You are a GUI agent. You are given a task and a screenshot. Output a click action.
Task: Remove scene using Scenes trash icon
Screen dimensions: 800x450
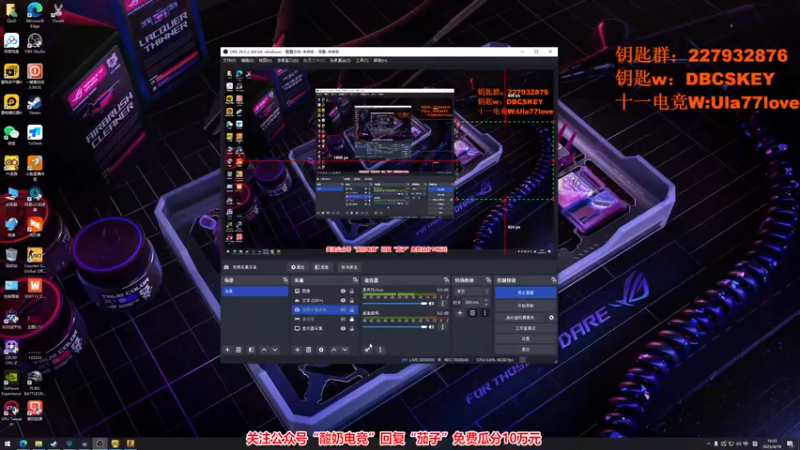click(x=239, y=349)
